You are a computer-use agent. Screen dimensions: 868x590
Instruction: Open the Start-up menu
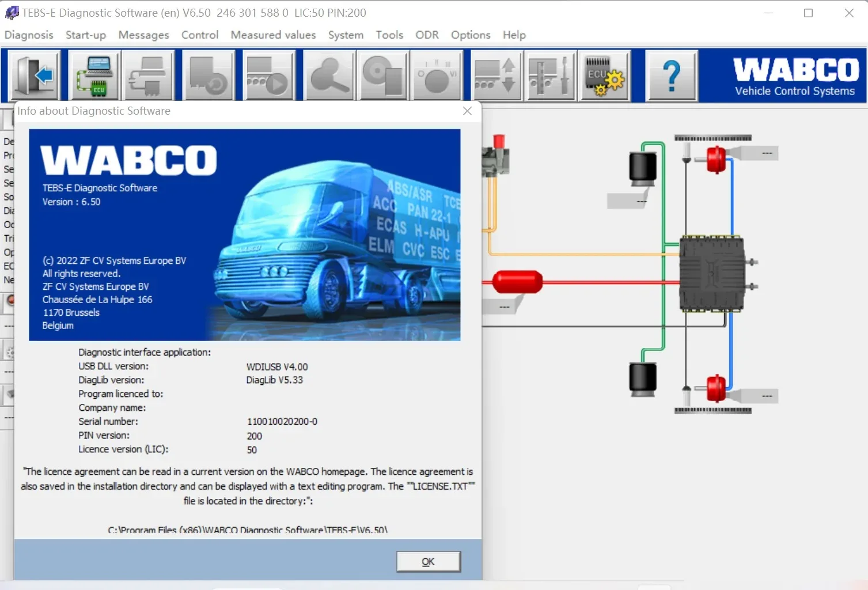[86, 35]
